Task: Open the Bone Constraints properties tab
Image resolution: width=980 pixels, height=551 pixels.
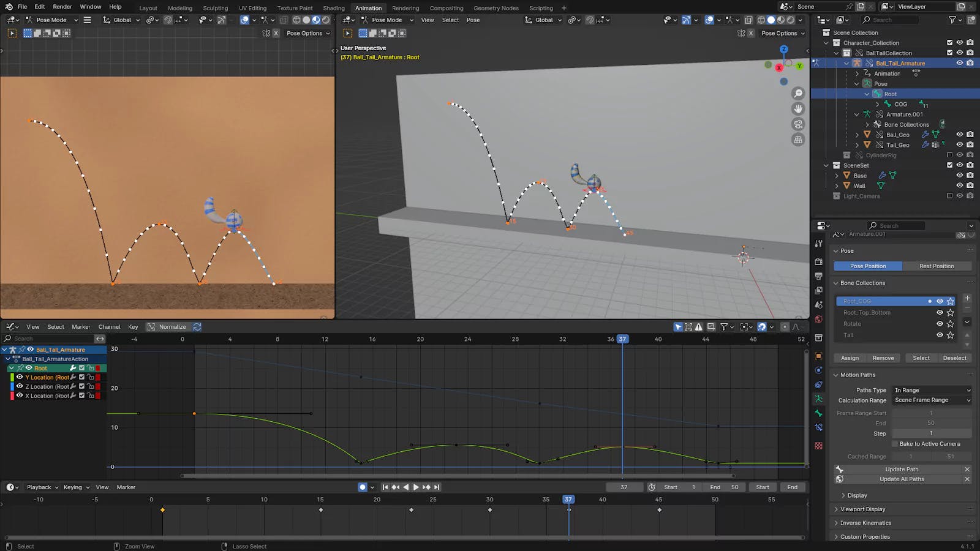Action: (x=818, y=427)
